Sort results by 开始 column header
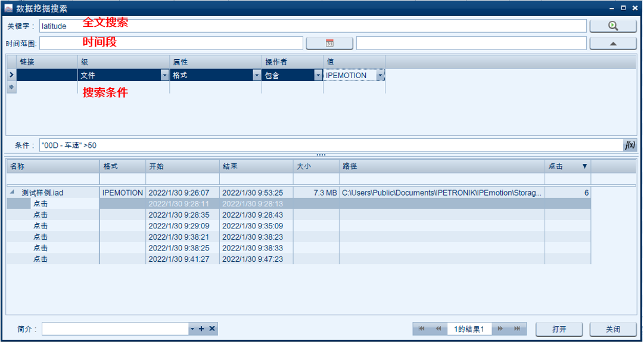This screenshot has height=344, width=644. [182, 166]
